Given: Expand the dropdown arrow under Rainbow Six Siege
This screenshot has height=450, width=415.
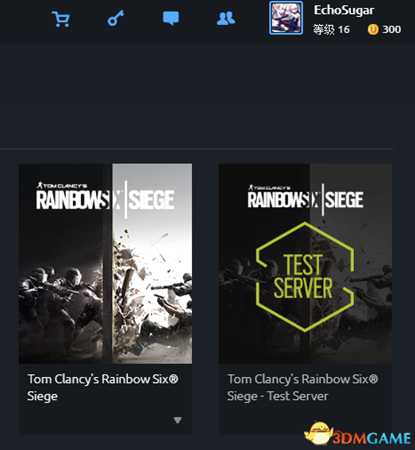Looking at the screenshot, I should click(178, 420).
